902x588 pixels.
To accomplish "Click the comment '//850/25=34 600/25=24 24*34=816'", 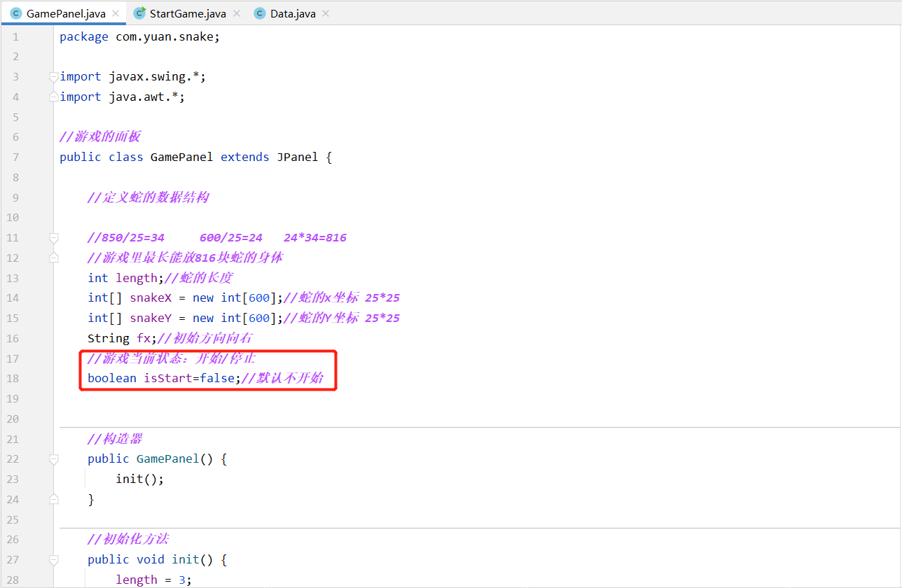I will click(x=217, y=237).
